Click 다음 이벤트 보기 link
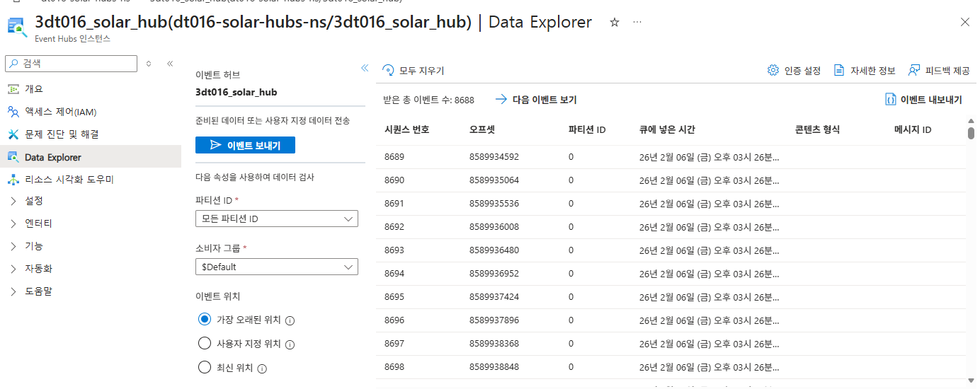Image resolution: width=980 pixels, height=389 pixels. [x=536, y=100]
